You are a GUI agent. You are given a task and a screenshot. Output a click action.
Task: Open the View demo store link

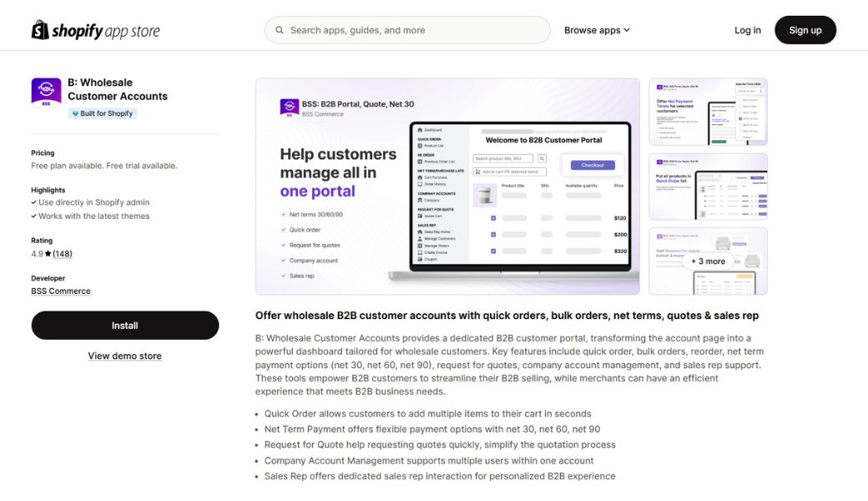coord(124,356)
